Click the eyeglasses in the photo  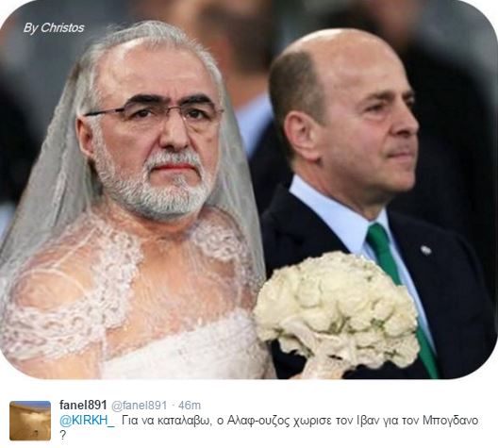(155, 111)
